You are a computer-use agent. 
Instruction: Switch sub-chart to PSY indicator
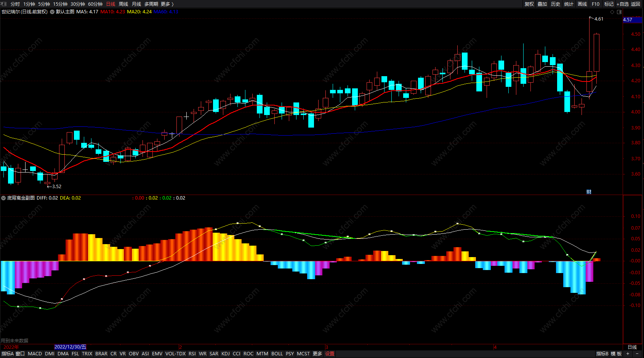290,354
